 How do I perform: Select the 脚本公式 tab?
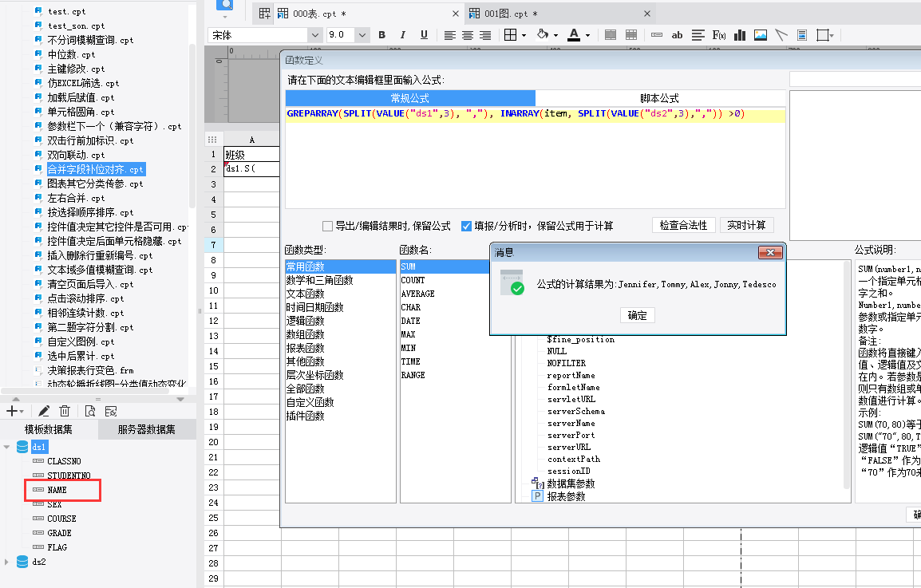click(659, 98)
